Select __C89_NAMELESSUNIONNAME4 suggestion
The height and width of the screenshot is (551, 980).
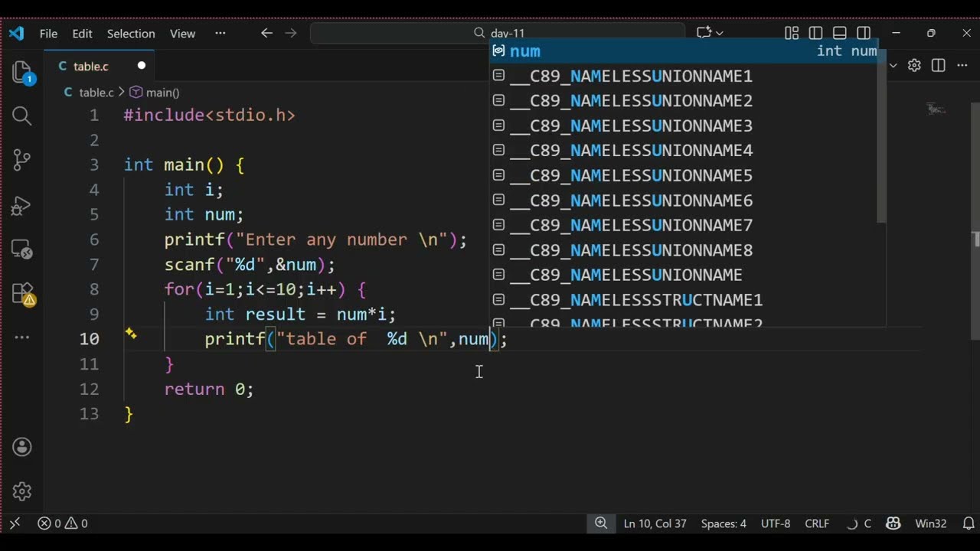point(684,151)
